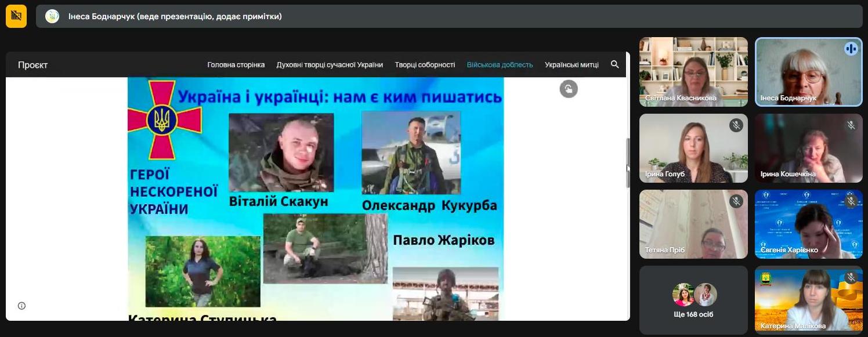868x337 pixels.
Task: Toggle the muted mic on Тетяна Пріб's tile
Action: tap(736, 201)
